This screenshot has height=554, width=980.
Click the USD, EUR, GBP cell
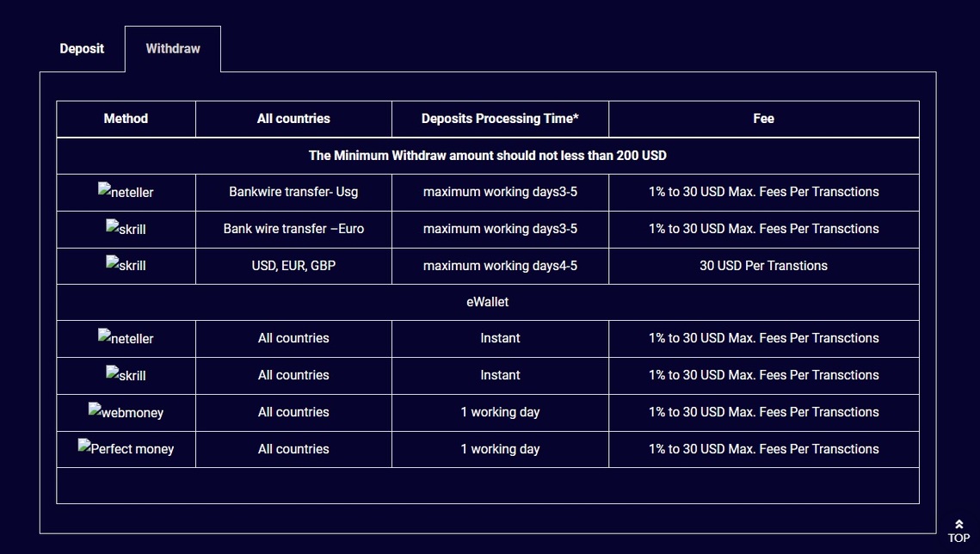[x=293, y=266]
